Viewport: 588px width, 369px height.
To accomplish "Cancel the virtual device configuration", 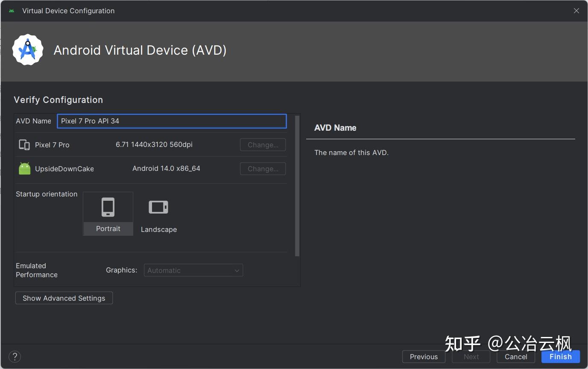I will 516,357.
